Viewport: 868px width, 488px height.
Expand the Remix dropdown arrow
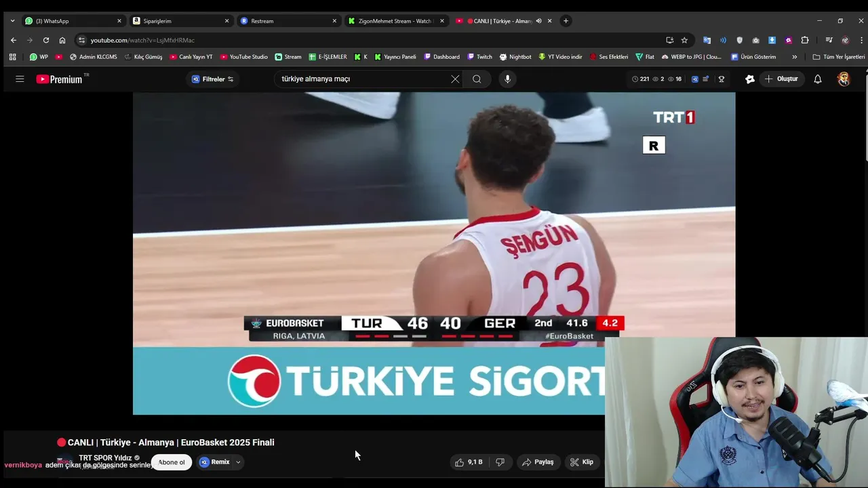238,462
